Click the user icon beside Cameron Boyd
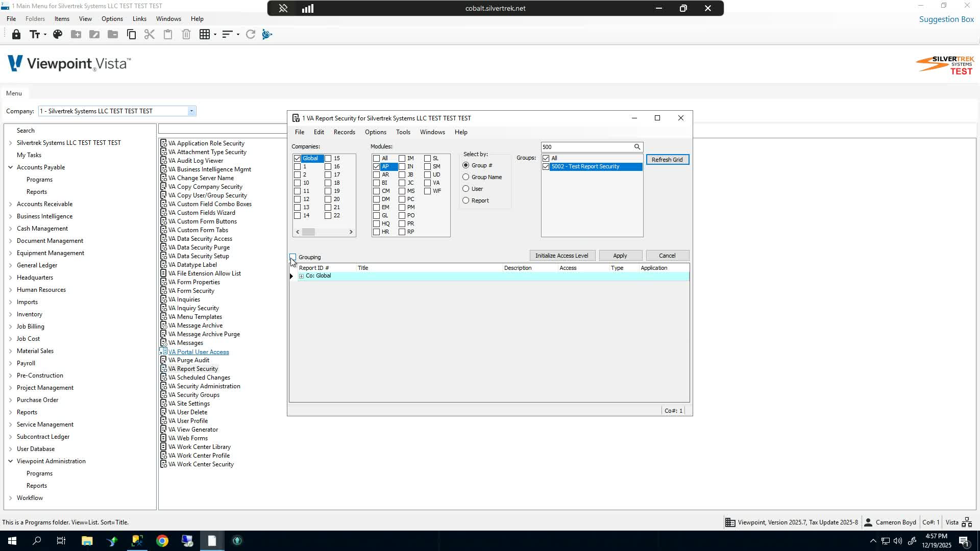Viewport: 980px width, 551px height. point(868,522)
